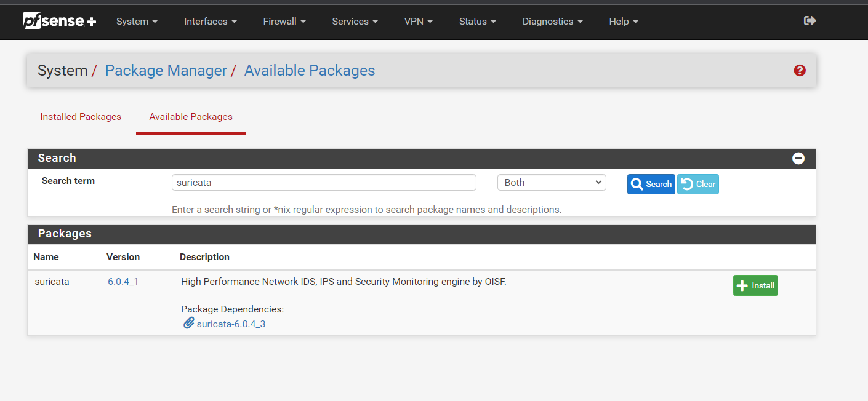
Task: Click Available Packages in the breadcrumb
Action: click(x=310, y=71)
